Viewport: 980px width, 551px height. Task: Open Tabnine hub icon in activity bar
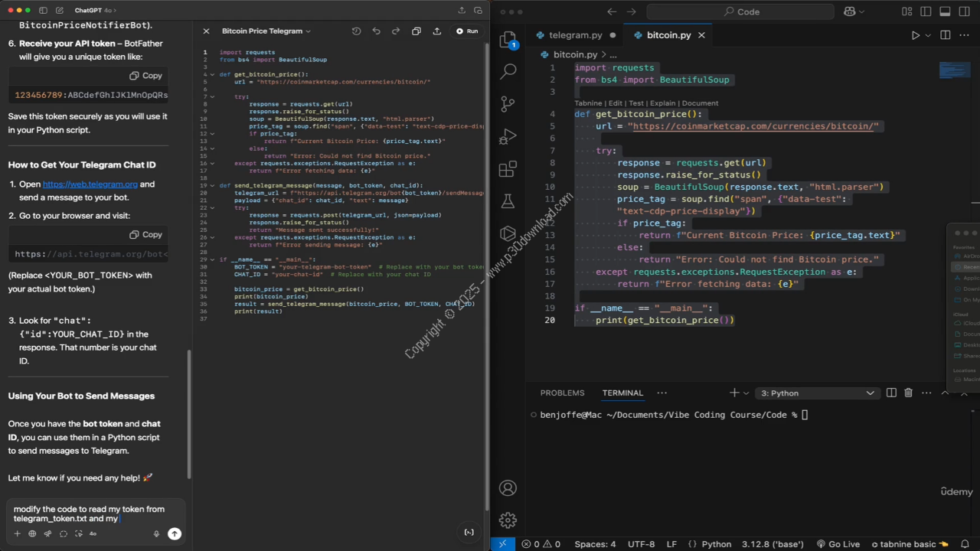coord(508,233)
